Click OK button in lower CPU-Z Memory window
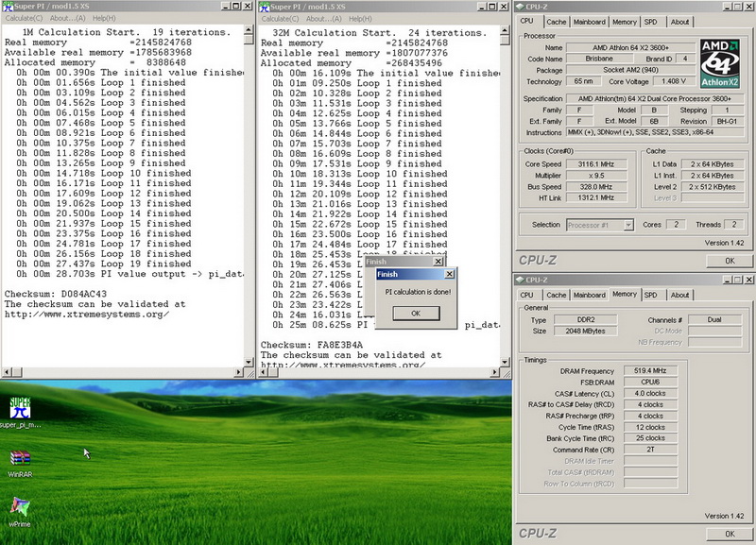Screen dimensions: 756x545 pyautogui.click(x=730, y=534)
